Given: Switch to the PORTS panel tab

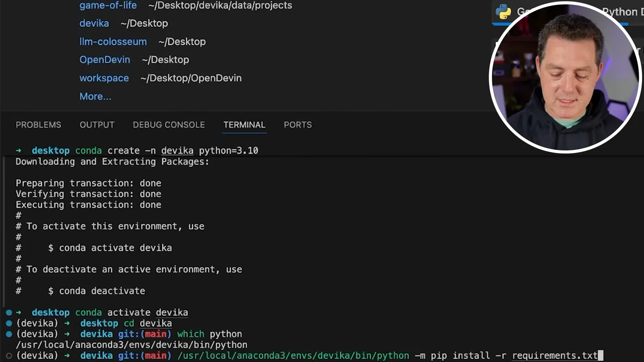Looking at the screenshot, I should (x=297, y=125).
